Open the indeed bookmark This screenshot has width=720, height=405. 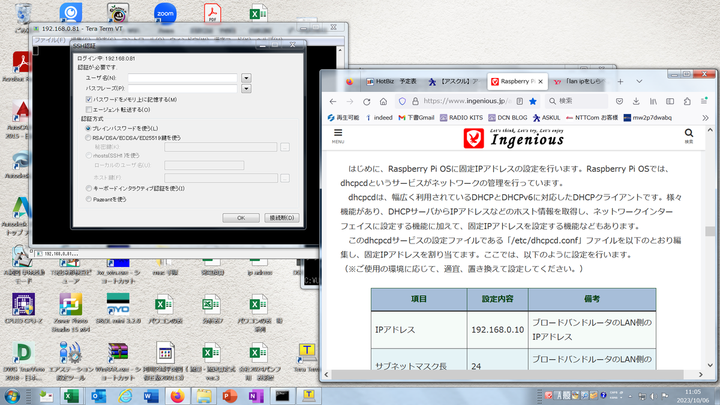click(379, 118)
